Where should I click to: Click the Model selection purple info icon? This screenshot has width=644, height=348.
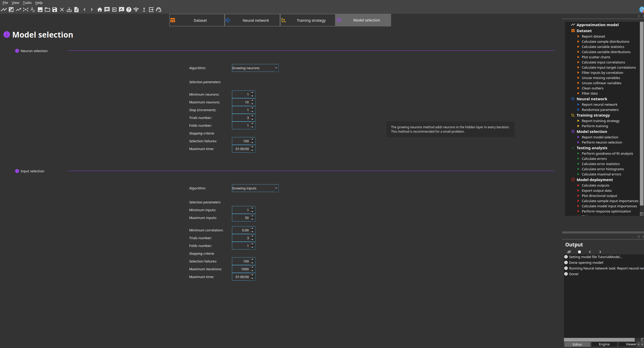[6, 34]
